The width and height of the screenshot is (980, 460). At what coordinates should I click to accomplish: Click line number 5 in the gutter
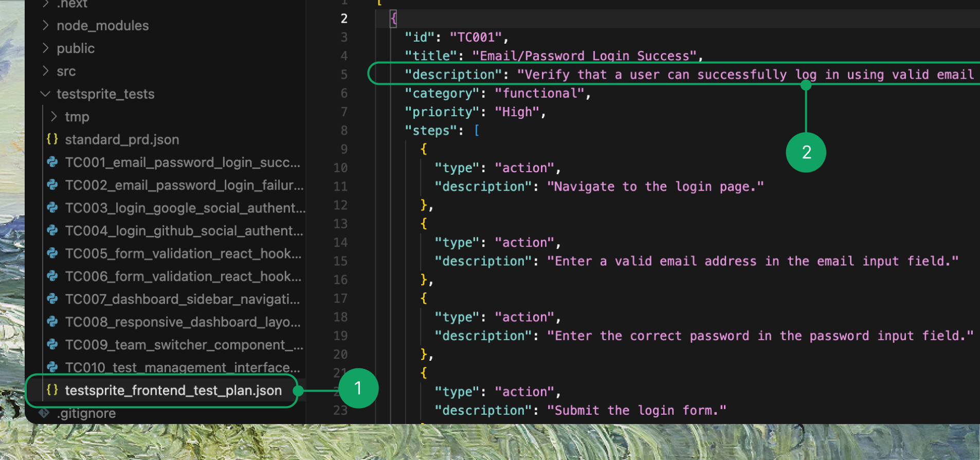click(x=344, y=75)
